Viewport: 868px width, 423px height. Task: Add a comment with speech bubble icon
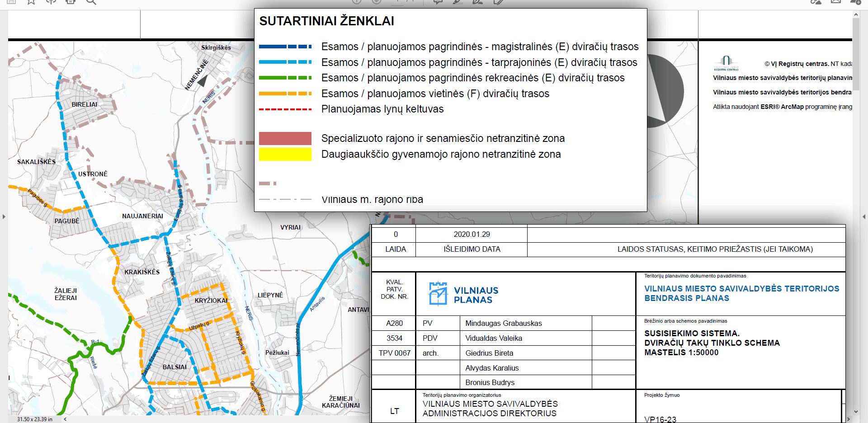click(x=438, y=1)
